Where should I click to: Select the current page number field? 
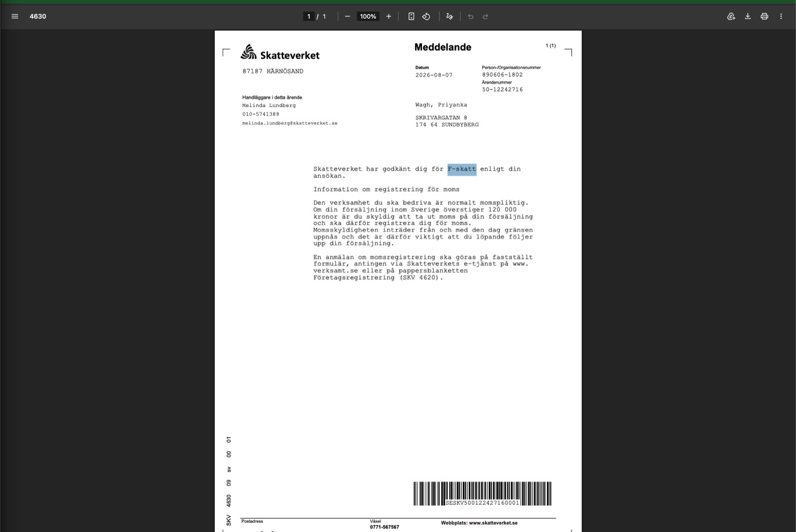[x=309, y=16]
